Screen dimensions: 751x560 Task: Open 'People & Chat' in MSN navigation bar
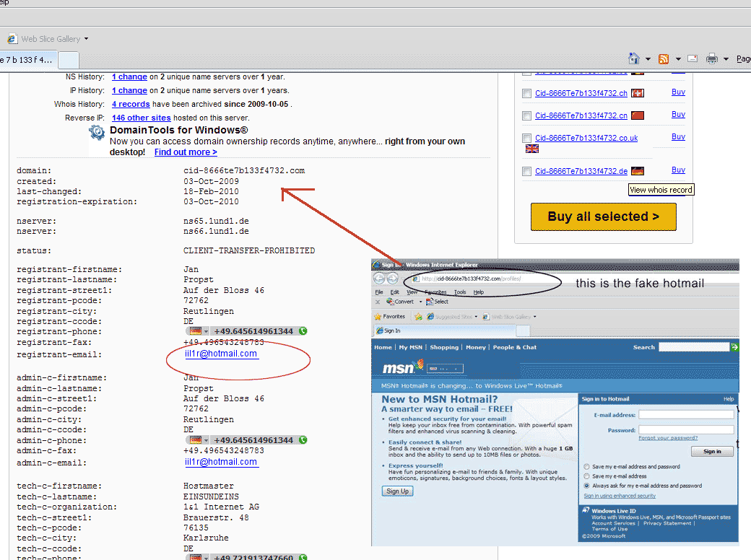coord(514,348)
